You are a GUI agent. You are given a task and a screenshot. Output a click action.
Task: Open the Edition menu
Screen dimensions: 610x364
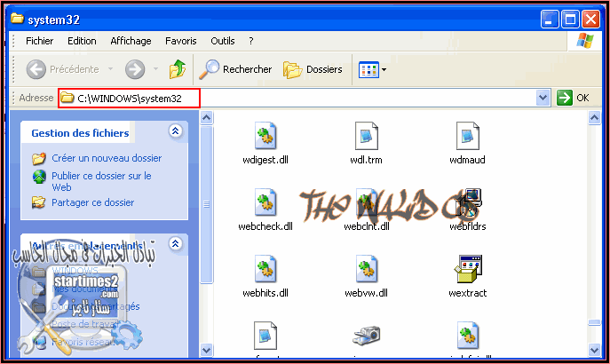(82, 41)
